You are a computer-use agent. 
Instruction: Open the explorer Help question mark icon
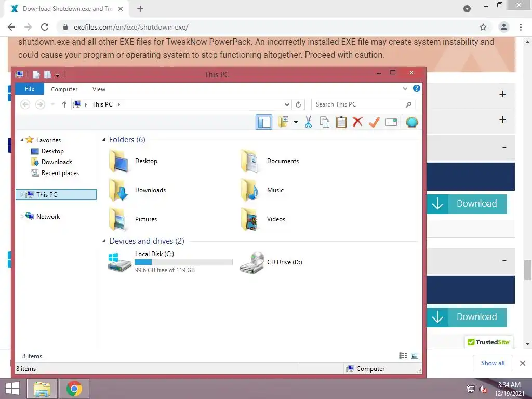[417, 88]
